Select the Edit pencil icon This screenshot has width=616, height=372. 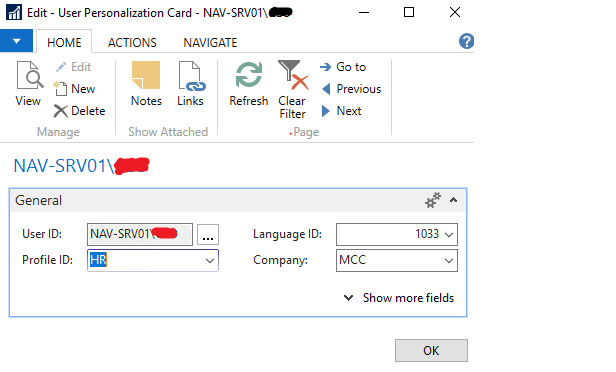click(x=60, y=67)
